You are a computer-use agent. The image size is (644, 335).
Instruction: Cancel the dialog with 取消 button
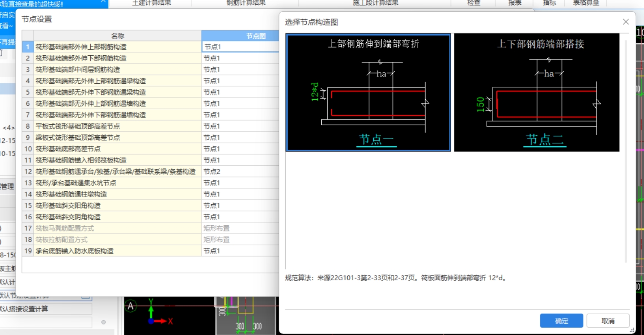point(608,321)
